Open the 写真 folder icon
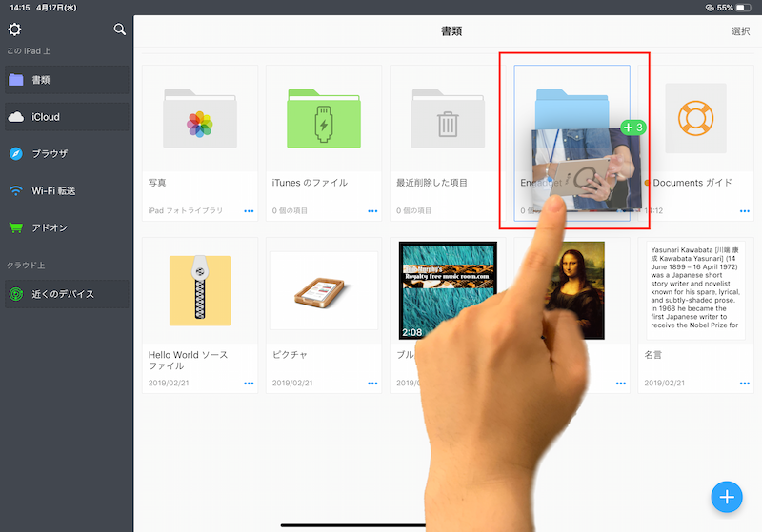Image resolution: width=762 pixels, height=532 pixels. (x=200, y=119)
